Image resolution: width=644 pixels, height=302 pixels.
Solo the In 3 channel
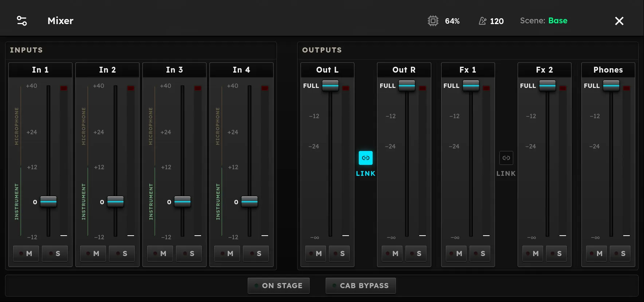click(189, 253)
